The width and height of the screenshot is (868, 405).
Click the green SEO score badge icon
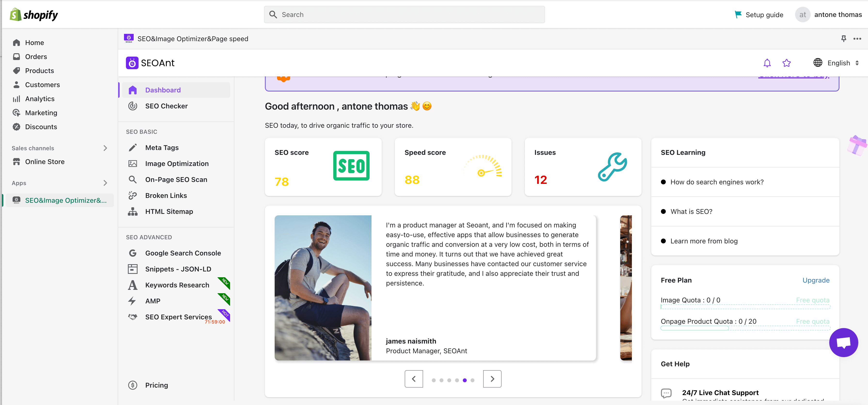coord(351,166)
